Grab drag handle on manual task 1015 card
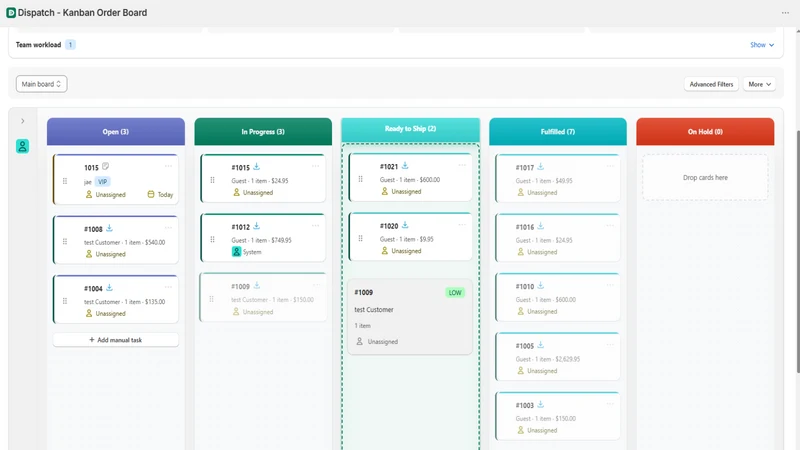The width and height of the screenshot is (800, 450). coord(65,181)
